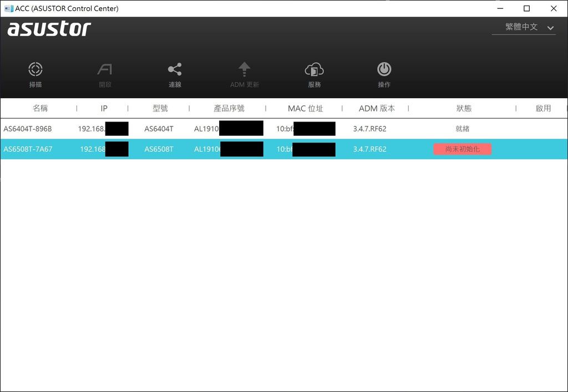Viewport: 568px width, 392px height.
Task: Click the IP cell of AS6508T-7A67
Action: coord(104,149)
